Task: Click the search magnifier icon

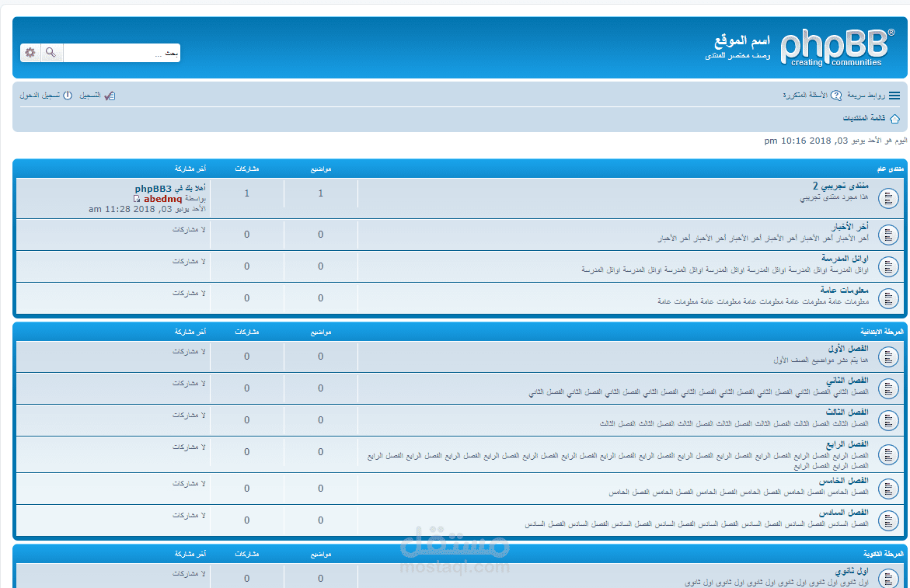Action: pos(51,52)
